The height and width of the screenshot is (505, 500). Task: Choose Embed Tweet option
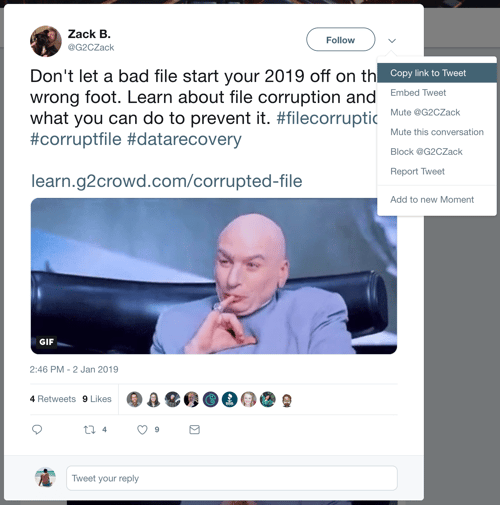tap(418, 92)
